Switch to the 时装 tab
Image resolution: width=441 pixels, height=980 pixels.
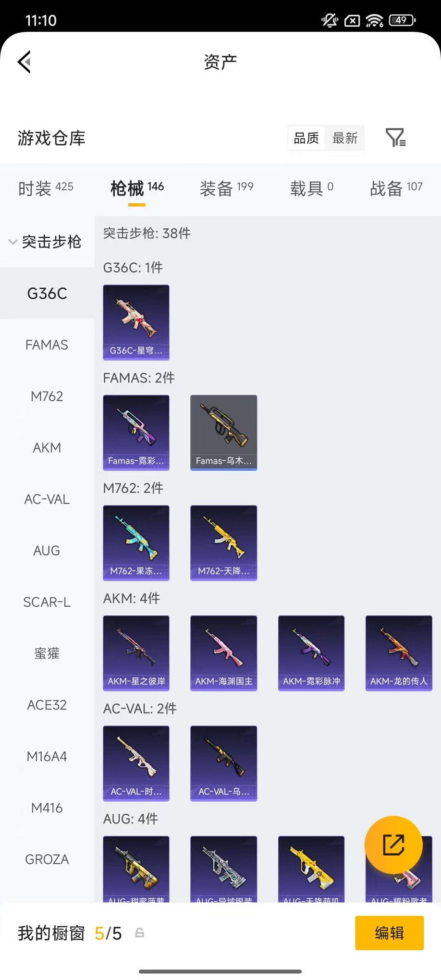[46, 188]
